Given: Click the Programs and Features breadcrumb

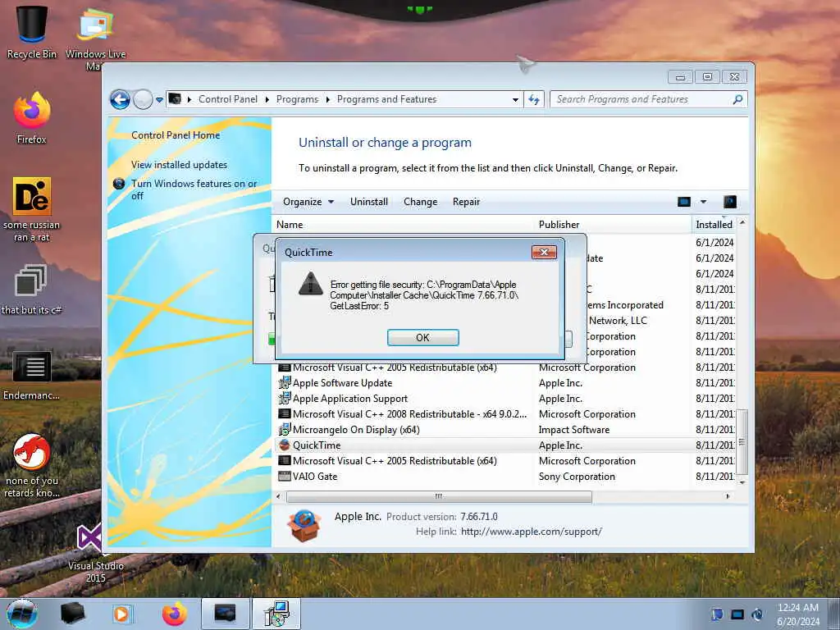Looking at the screenshot, I should (x=387, y=99).
